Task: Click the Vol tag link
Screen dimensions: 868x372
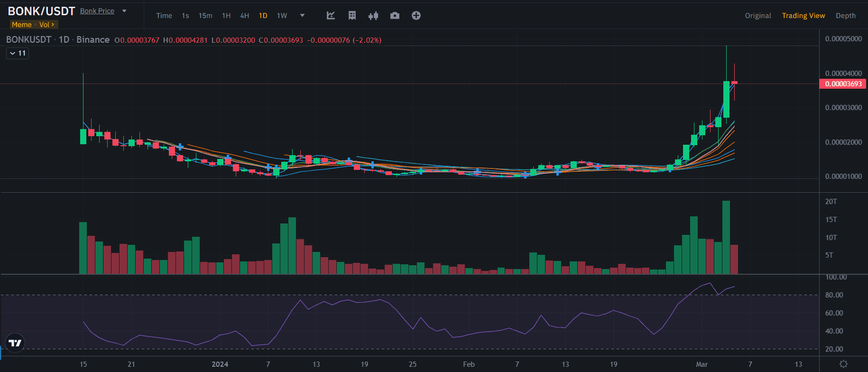Action: click(x=46, y=25)
